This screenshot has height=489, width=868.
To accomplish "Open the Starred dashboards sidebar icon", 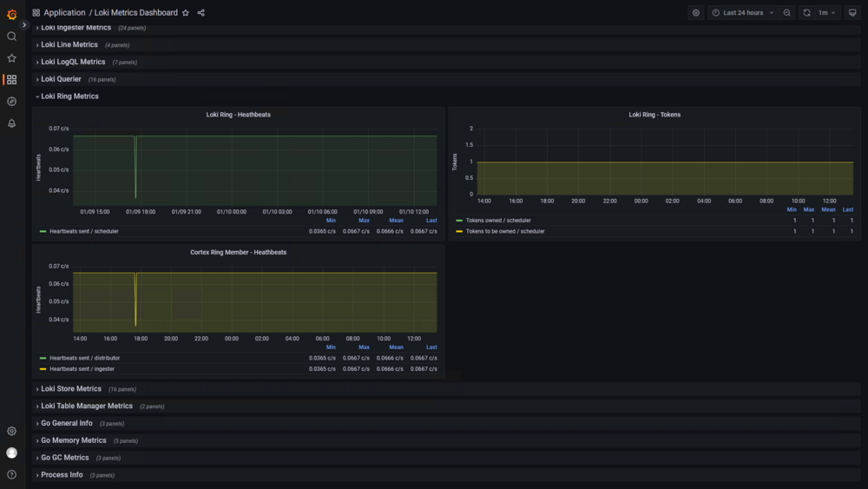I will 11,58.
